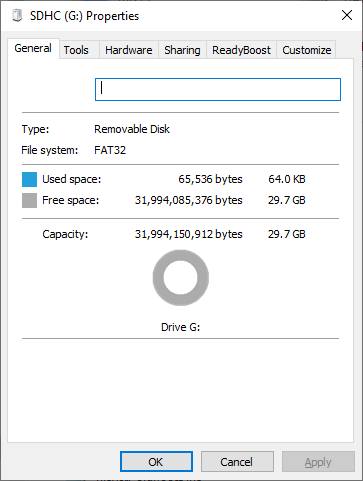
Task: Click the Drive G: usage donut chart
Action: 181,278
